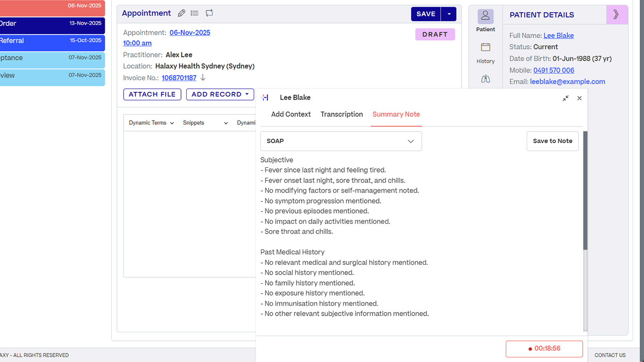644x362 pixels.
Task: Switch to the Transcription tab
Action: (x=342, y=114)
